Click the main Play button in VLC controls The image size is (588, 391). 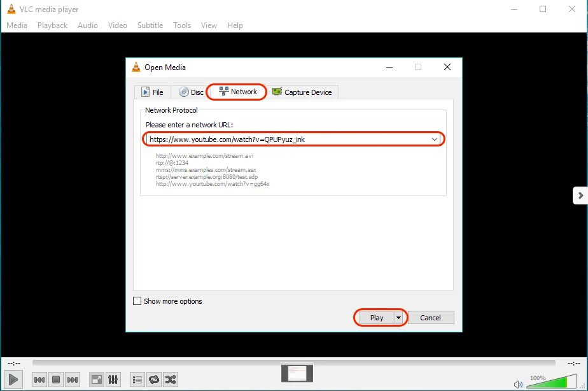(x=13, y=380)
